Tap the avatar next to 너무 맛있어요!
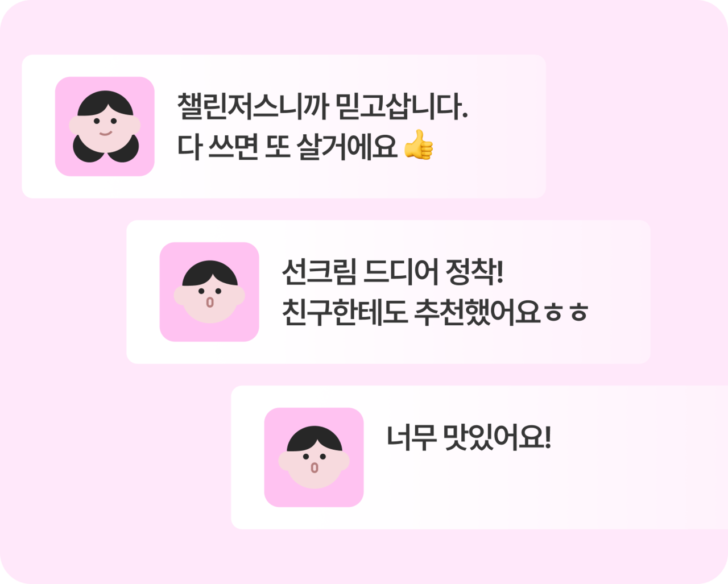The height and width of the screenshot is (584, 728). [x=314, y=457]
